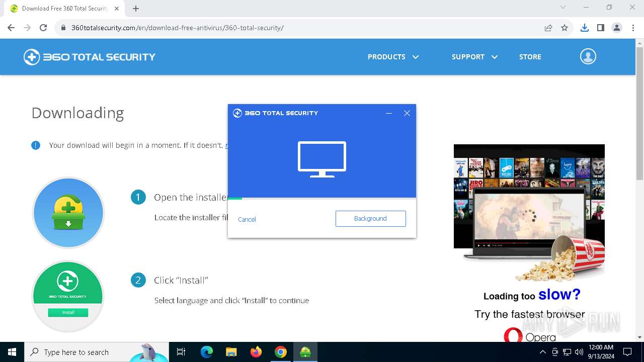
Task: Click the "Downloading" heading
Action: [77, 113]
